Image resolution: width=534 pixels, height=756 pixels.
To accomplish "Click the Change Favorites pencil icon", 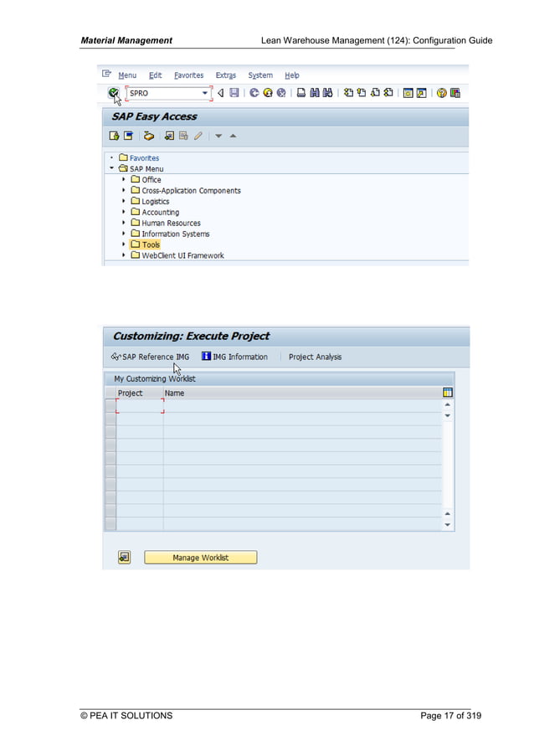I will point(198,136).
